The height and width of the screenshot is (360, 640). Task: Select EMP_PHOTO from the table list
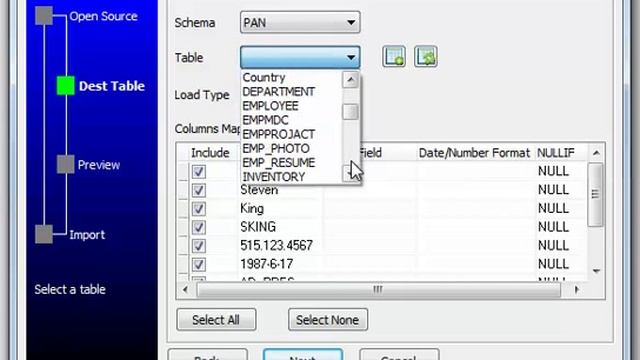[x=276, y=149]
